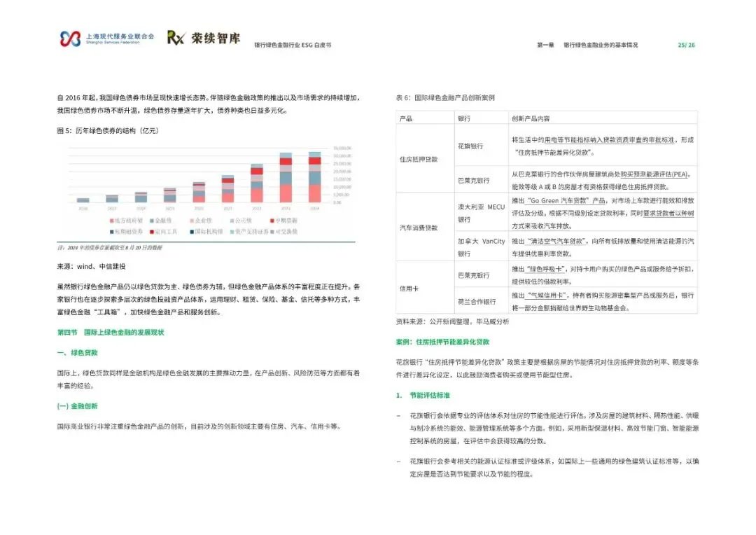This screenshot has width=756, height=535.
Task: Click the 2023 bar in the chart
Action: point(286,178)
